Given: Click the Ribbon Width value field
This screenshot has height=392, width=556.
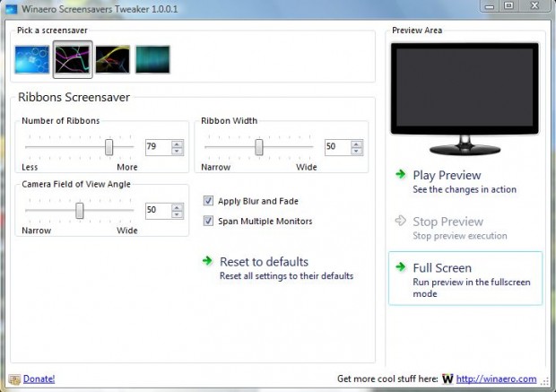Looking at the screenshot, I should click(336, 147).
